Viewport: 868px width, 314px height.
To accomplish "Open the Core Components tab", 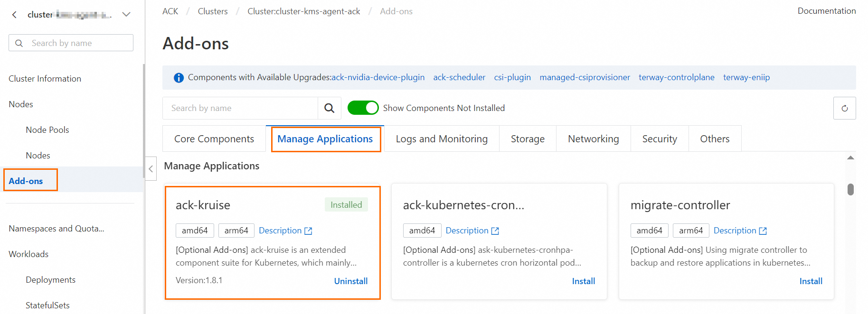I will coord(214,139).
